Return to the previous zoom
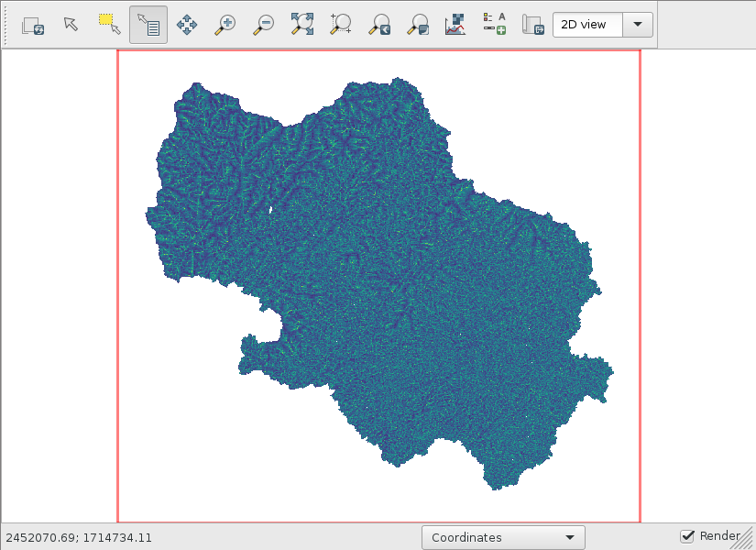Viewport: 756px width, 550px height. point(379,25)
